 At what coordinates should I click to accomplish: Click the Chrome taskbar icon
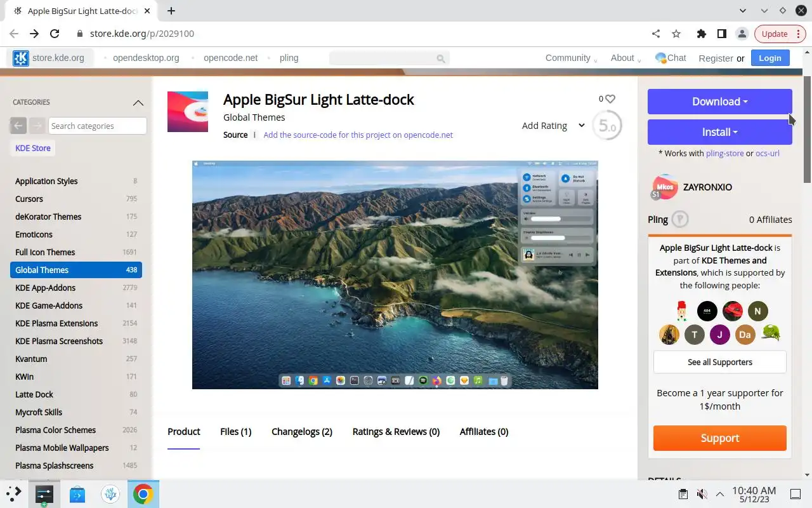coord(143,494)
